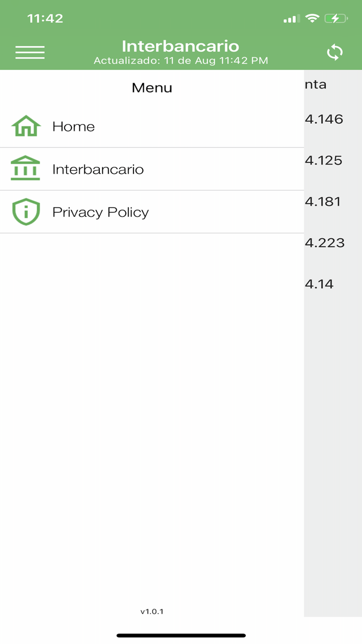
Task: Open the hamburger menu icon
Action: tap(30, 52)
